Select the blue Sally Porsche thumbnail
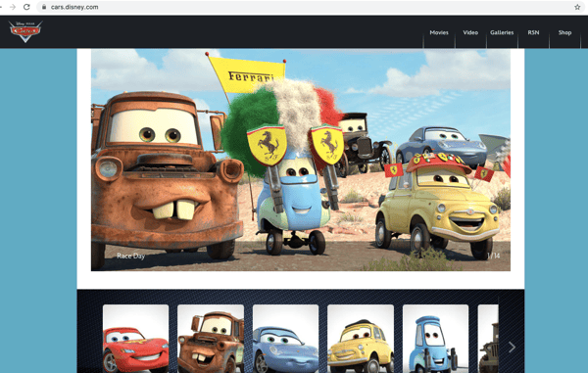The image size is (588, 373). 286,339
